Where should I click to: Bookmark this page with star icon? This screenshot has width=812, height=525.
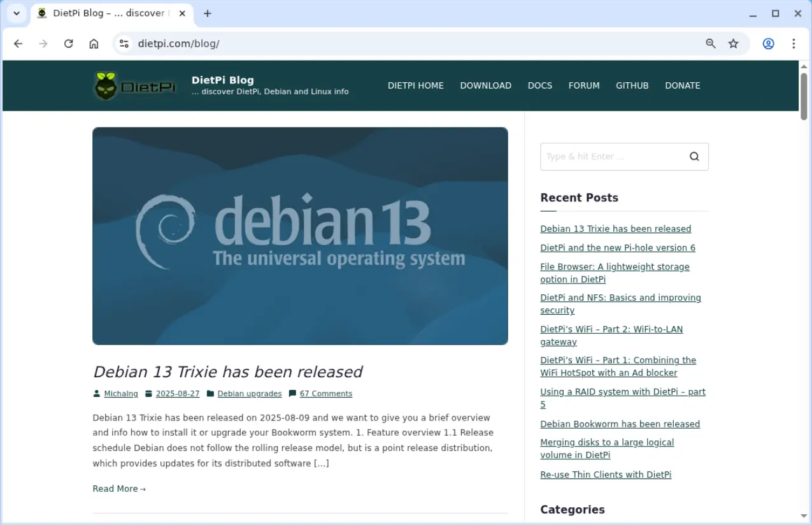tap(734, 44)
